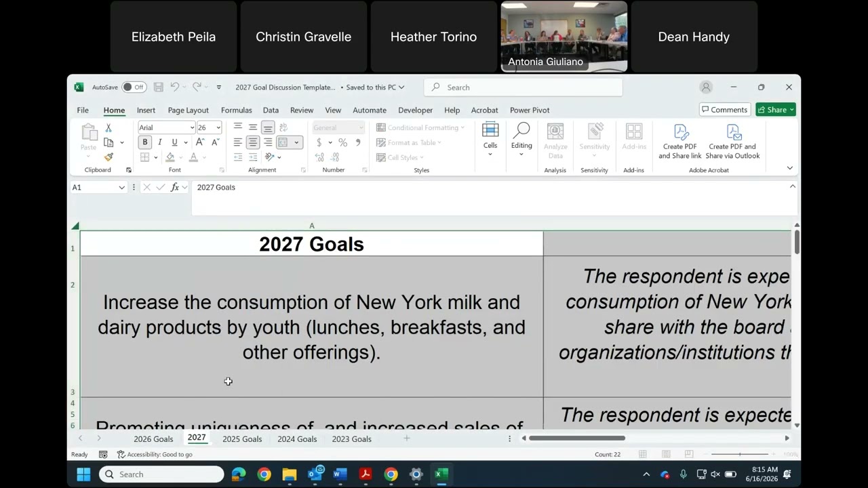This screenshot has width=868, height=488.
Task: Collapse the ribbon with the chevron
Action: [789, 168]
